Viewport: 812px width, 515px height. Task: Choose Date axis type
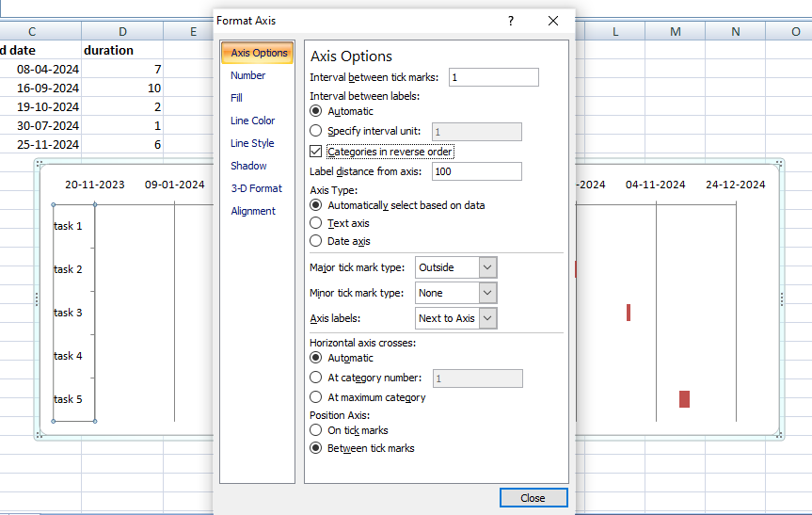pyautogui.click(x=315, y=241)
